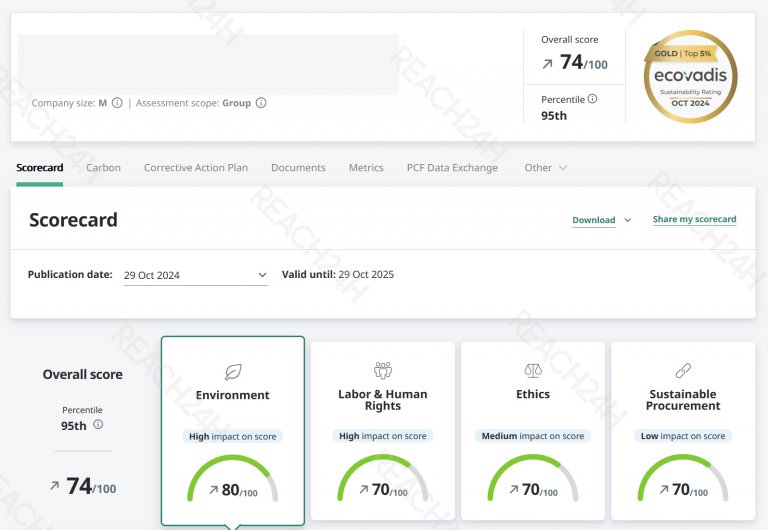This screenshot has width=768, height=530.
Task: Select the Environment score card
Action: point(233,431)
